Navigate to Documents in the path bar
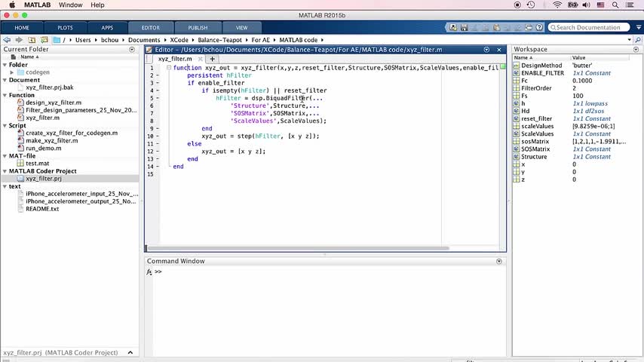644x362 pixels. click(144, 40)
